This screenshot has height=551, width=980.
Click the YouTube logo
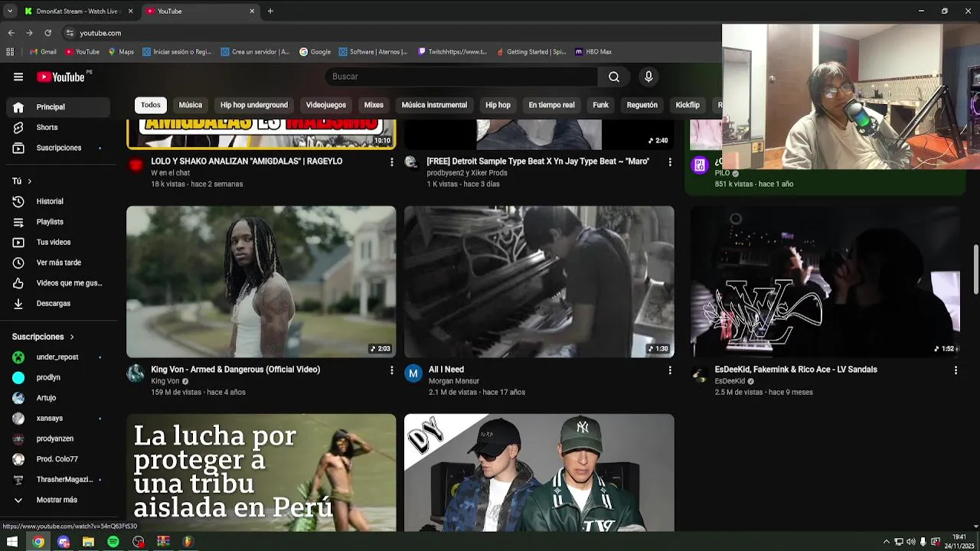point(60,77)
